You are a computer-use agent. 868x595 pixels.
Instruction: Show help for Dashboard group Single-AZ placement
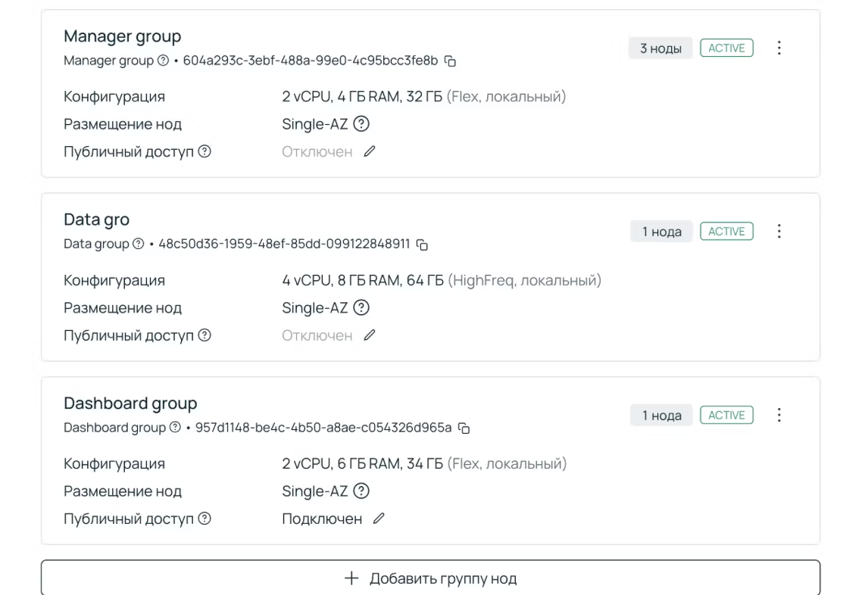click(x=361, y=491)
